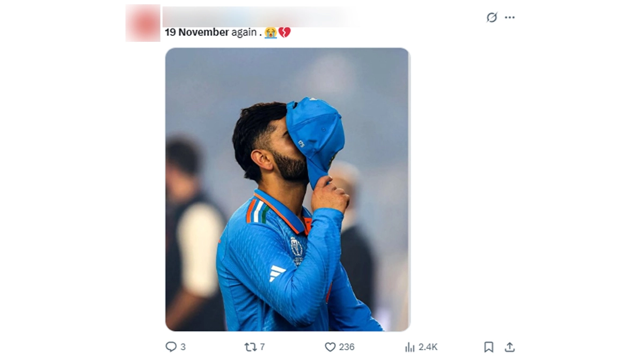
Task: Click the 2.4K views count
Action: (x=428, y=347)
